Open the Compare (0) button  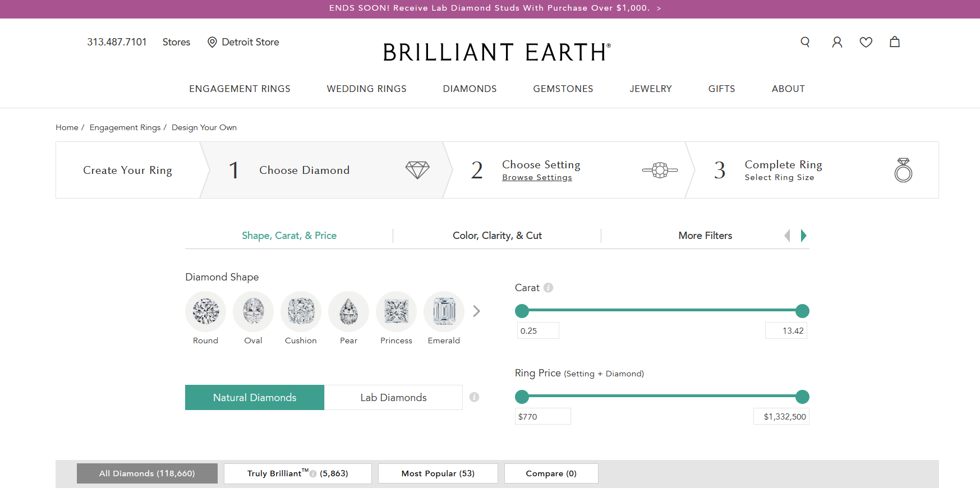click(x=551, y=473)
